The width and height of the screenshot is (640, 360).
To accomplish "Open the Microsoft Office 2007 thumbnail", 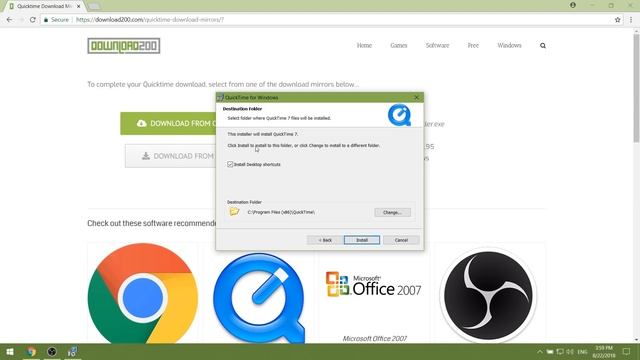I will [x=373, y=284].
